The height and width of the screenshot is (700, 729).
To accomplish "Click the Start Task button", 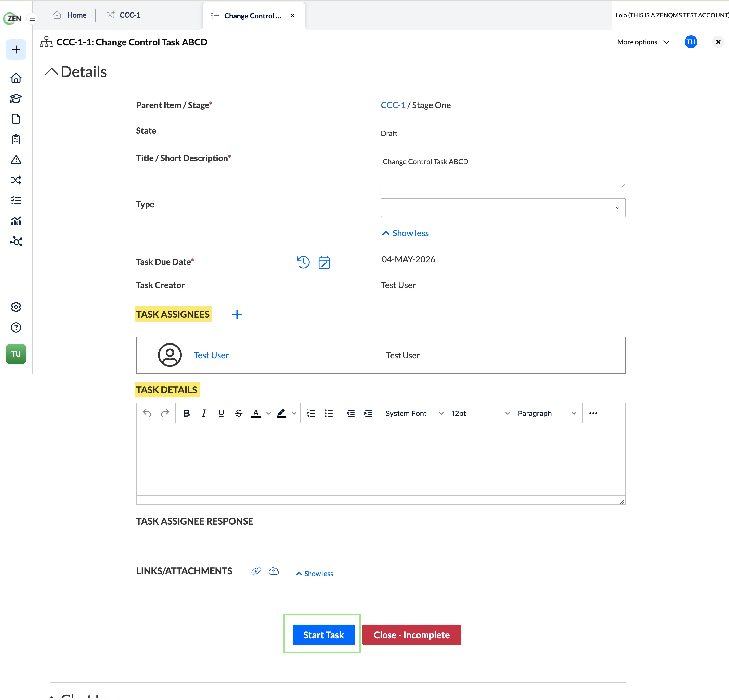I will click(x=323, y=635).
